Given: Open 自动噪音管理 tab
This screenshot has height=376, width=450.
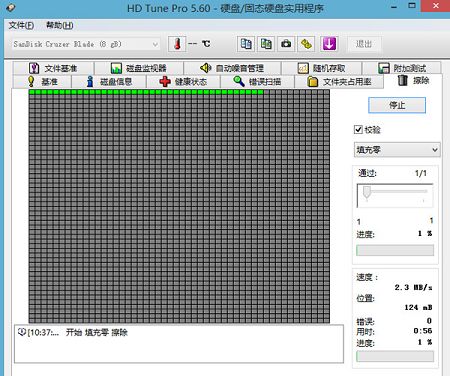Looking at the screenshot, I should (x=232, y=68).
